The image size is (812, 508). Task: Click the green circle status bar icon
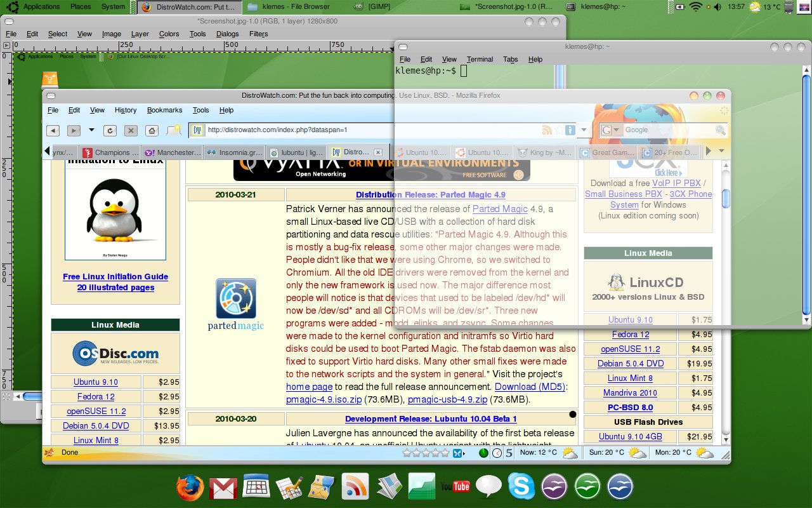coord(483,453)
